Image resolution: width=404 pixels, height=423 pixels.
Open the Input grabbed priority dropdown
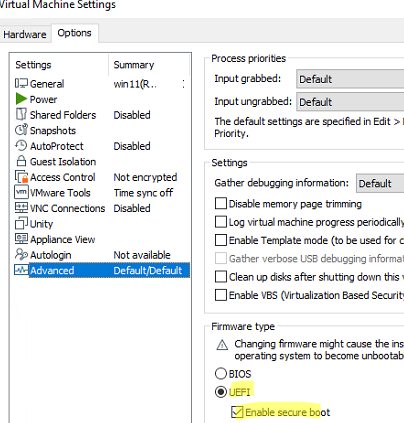[350, 79]
